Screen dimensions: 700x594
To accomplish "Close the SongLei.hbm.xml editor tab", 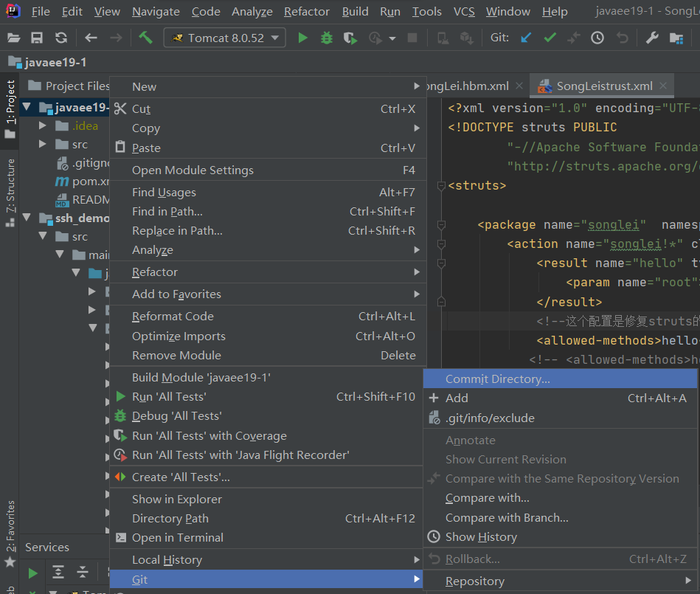I will [x=519, y=86].
